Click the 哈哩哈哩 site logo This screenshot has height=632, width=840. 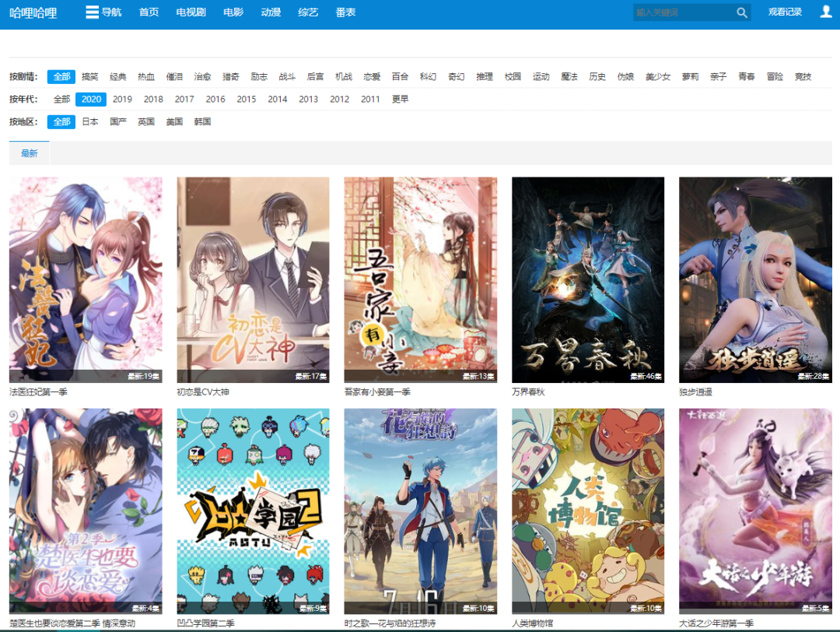click(x=33, y=12)
